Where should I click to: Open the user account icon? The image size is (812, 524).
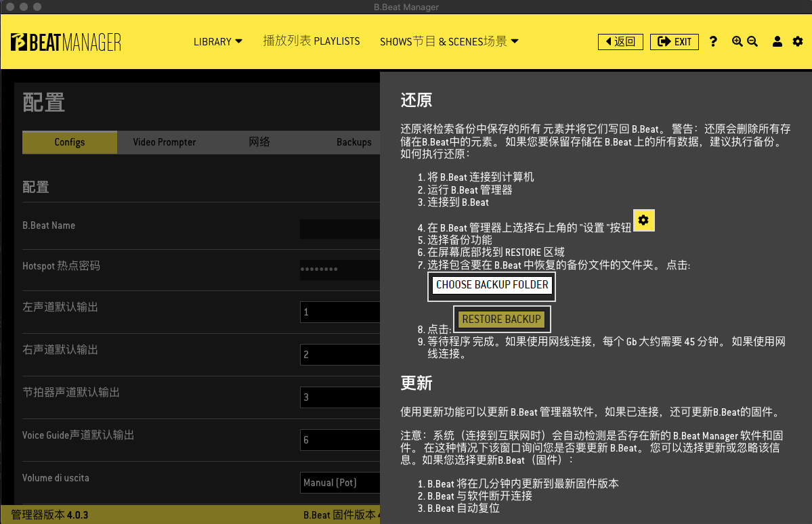(x=777, y=41)
